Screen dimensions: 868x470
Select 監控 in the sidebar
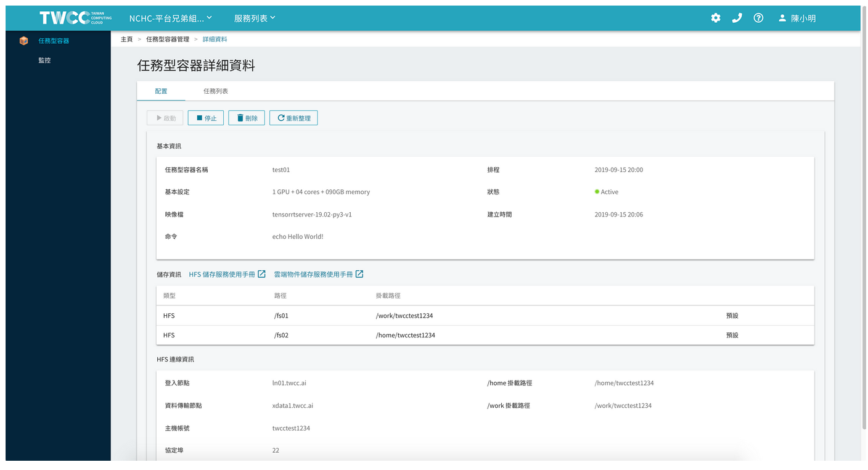(44, 60)
